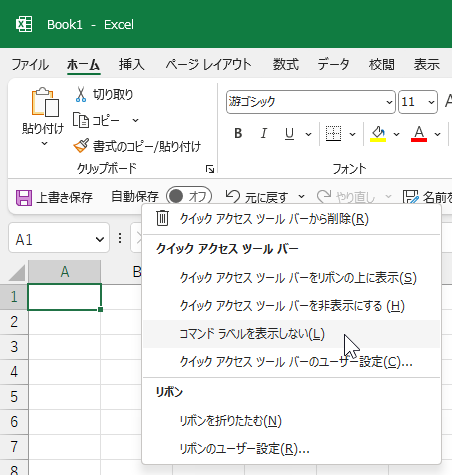The width and height of the screenshot is (452, 475).
Task: Select row 1 header
Action: tap(14, 297)
